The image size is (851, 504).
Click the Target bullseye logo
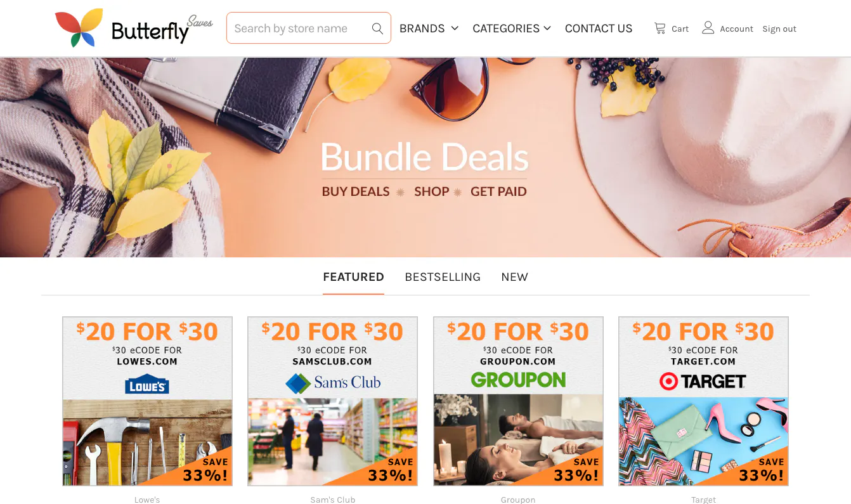pyautogui.click(x=669, y=381)
